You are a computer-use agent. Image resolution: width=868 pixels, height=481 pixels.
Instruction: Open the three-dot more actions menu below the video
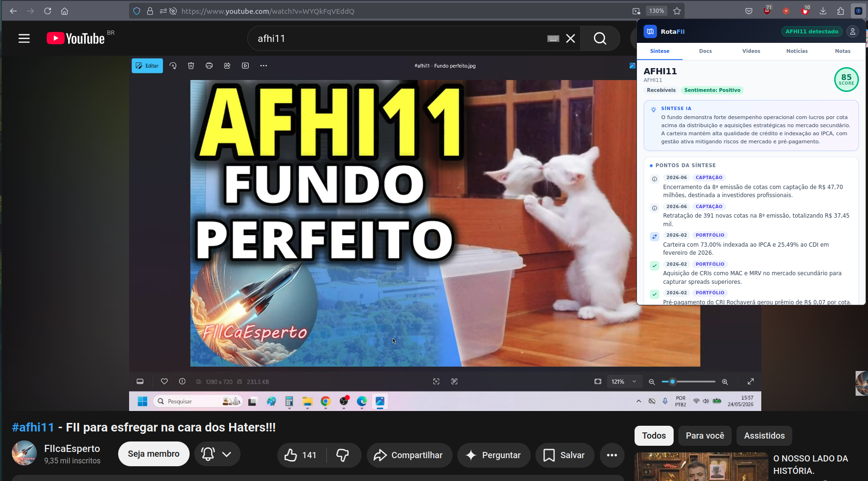click(x=612, y=455)
